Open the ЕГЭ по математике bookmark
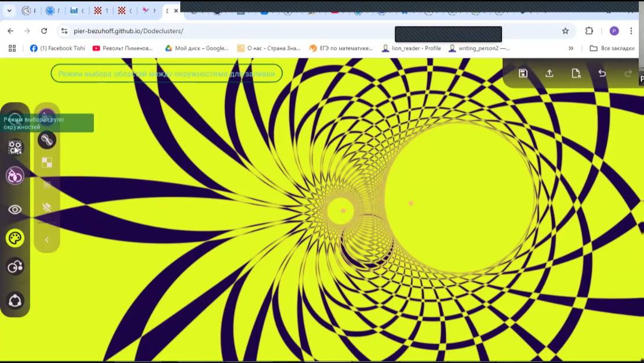This screenshot has height=363, width=644. point(341,48)
